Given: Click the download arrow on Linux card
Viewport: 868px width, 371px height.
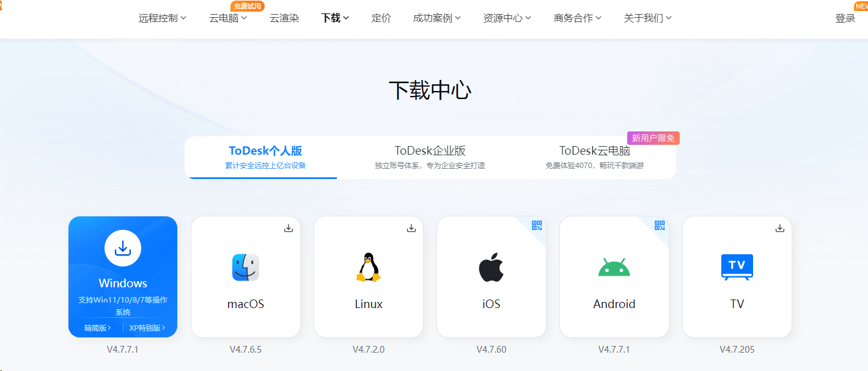Looking at the screenshot, I should click(x=411, y=228).
